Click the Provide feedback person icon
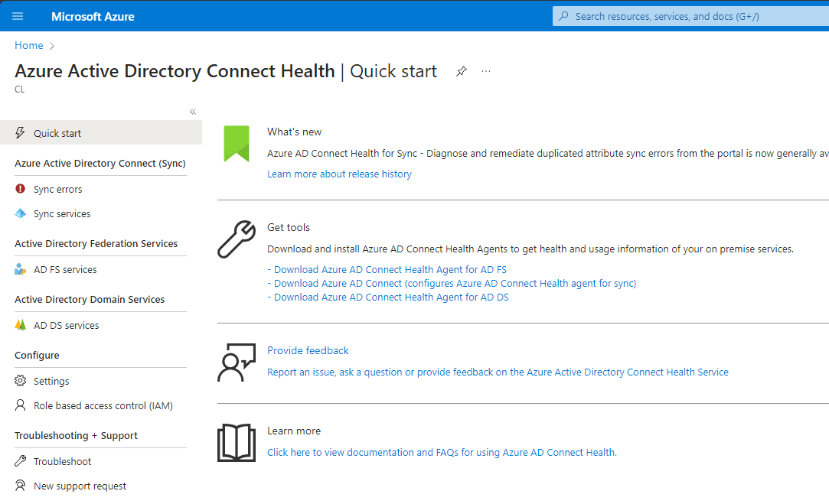The height and width of the screenshot is (504, 829). pyautogui.click(x=237, y=363)
